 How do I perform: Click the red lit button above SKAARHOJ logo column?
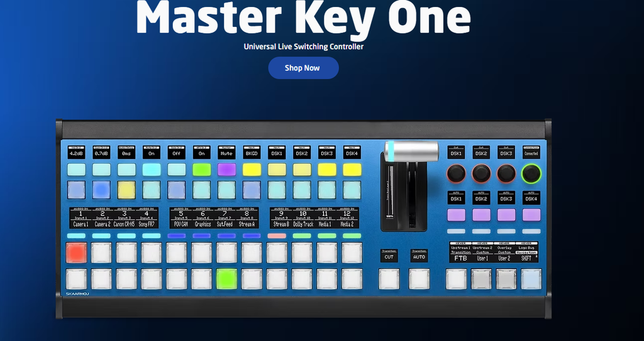pyautogui.click(x=76, y=253)
